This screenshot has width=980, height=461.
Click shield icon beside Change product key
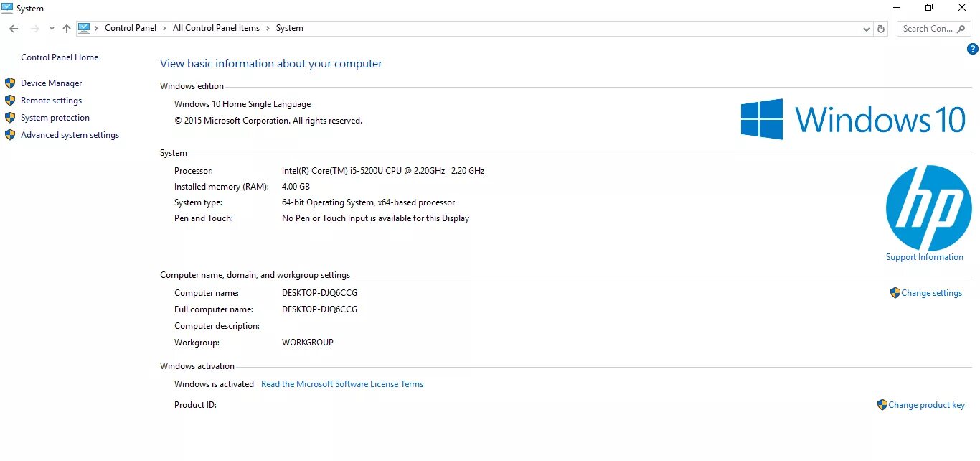(882, 405)
